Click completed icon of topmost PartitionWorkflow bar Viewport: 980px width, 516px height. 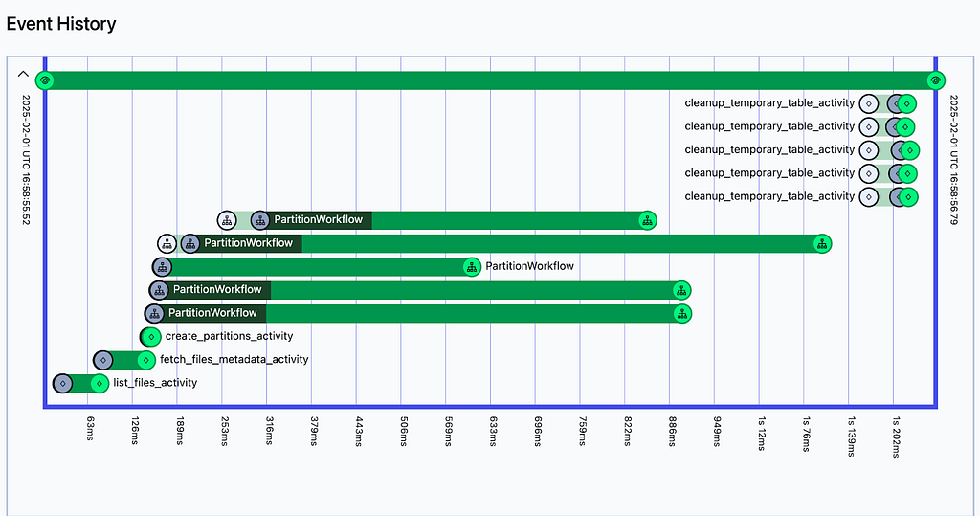(648, 221)
